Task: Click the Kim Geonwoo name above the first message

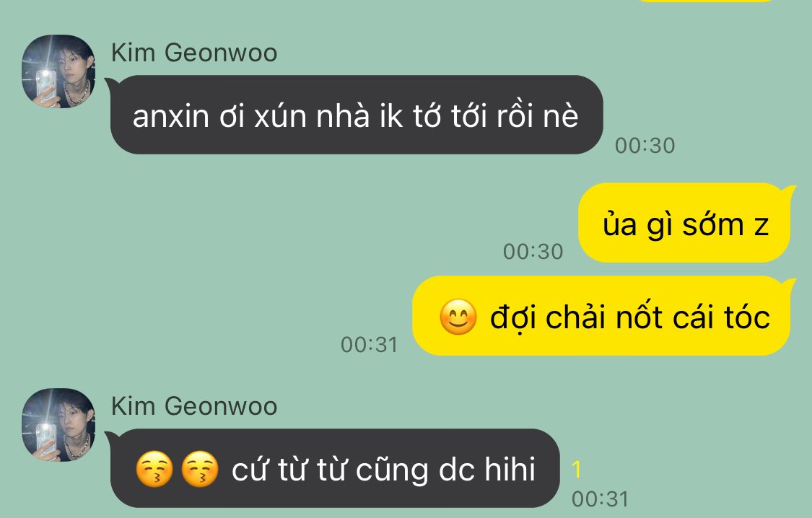Action: pos(194,53)
